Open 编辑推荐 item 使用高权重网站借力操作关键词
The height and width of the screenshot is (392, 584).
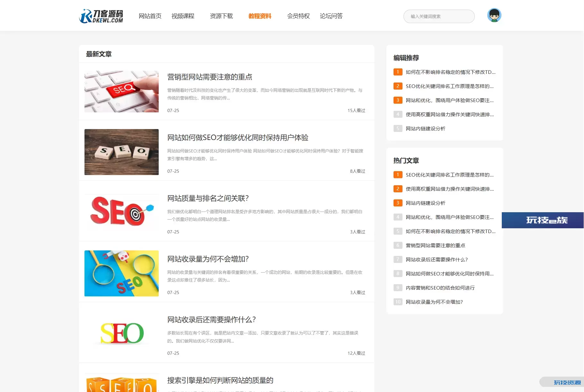point(450,114)
